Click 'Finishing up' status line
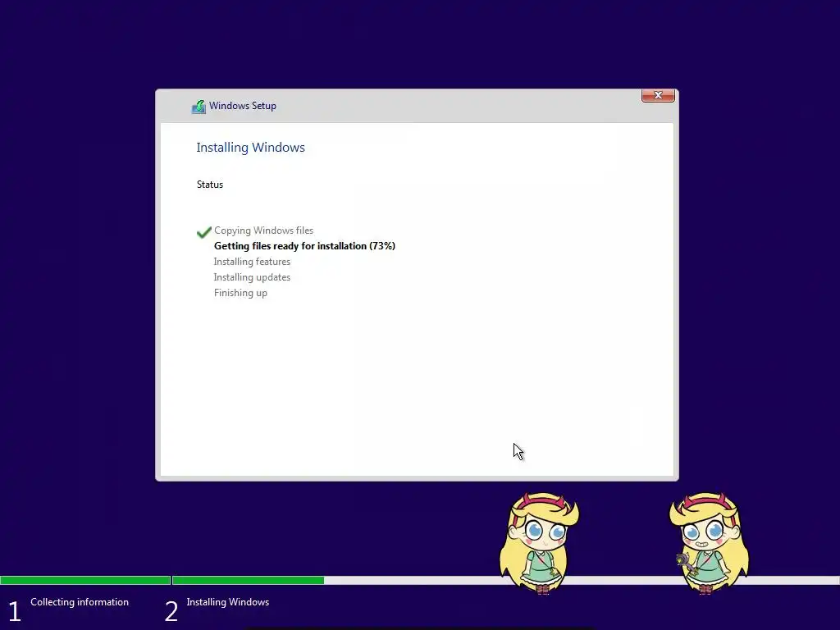The width and height of the screenshot is (840, 630). click(x=240, y=293)
